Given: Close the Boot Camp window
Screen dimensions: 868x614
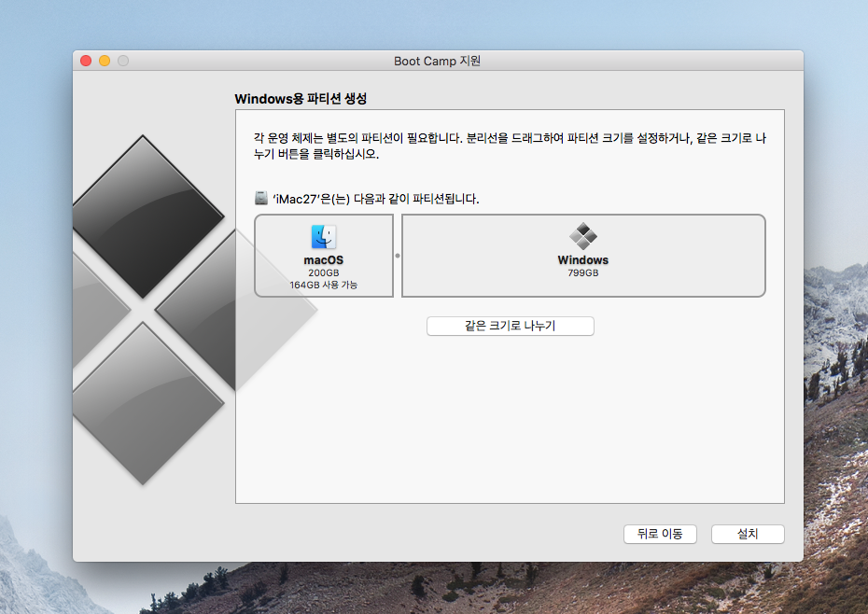Looking at the screenshot, I should [x=86, y=61].
